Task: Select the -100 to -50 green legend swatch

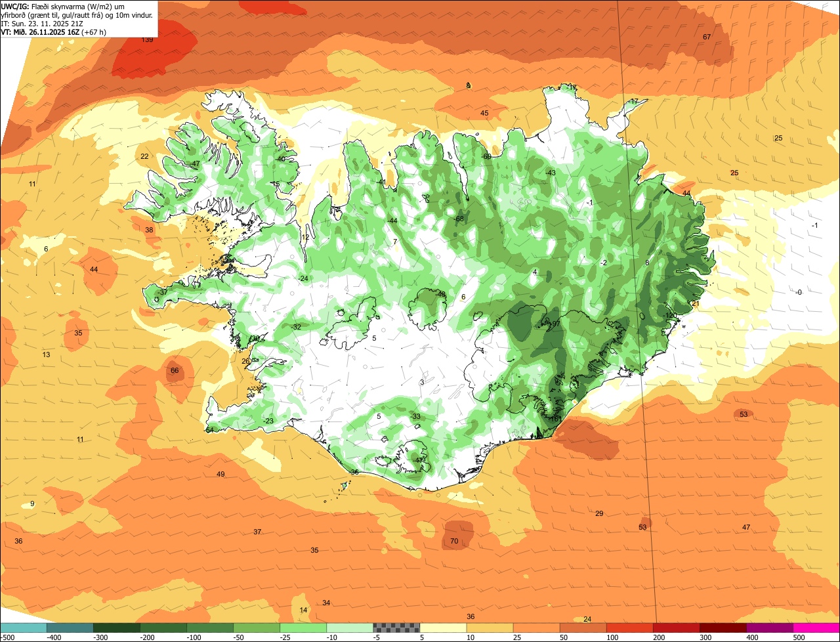Action: coord(210,628)
